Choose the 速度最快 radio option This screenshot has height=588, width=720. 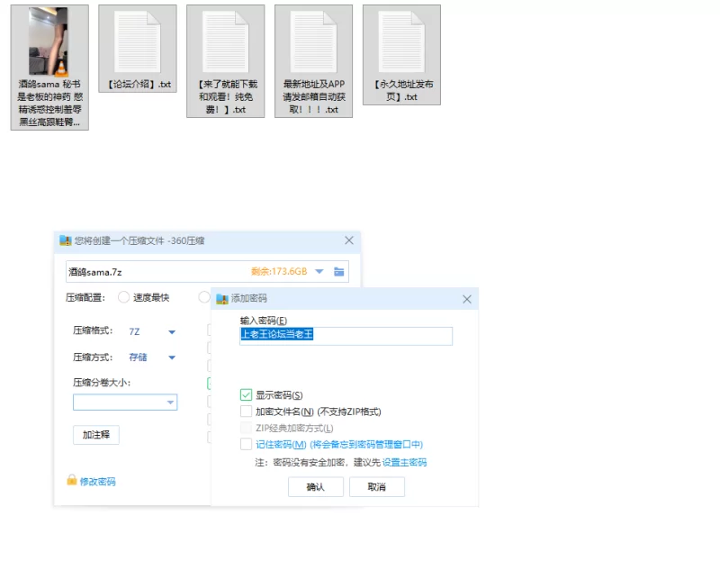(x=124, y=298)
